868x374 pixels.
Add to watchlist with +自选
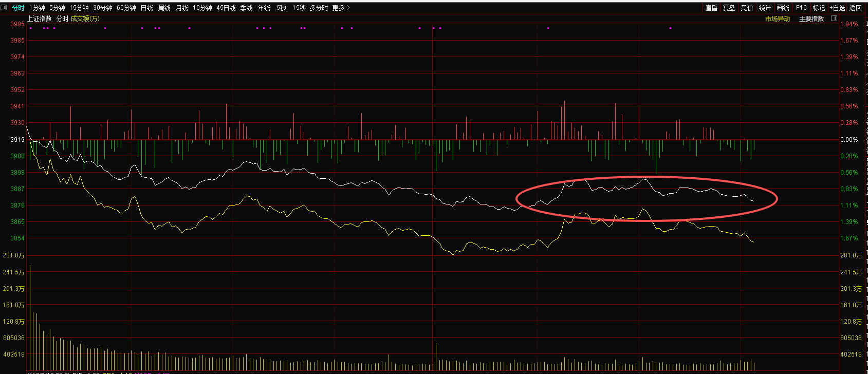tap(837, 8)
